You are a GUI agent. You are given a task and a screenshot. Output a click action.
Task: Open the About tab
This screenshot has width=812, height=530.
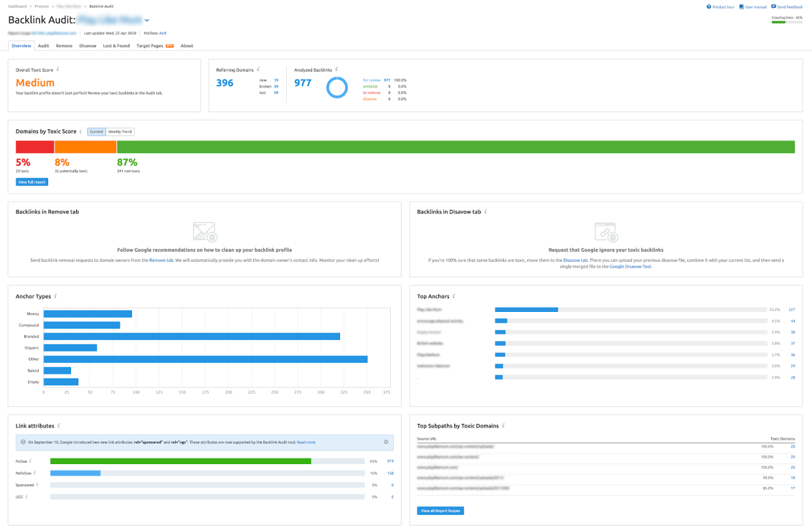click(187, 46)
